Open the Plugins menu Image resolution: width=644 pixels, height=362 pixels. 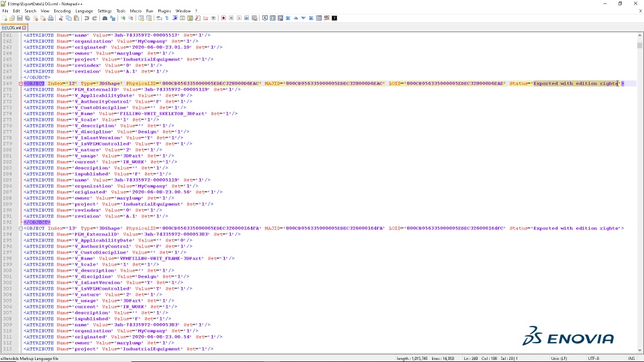pyautogui.click(x=165, y=11)
